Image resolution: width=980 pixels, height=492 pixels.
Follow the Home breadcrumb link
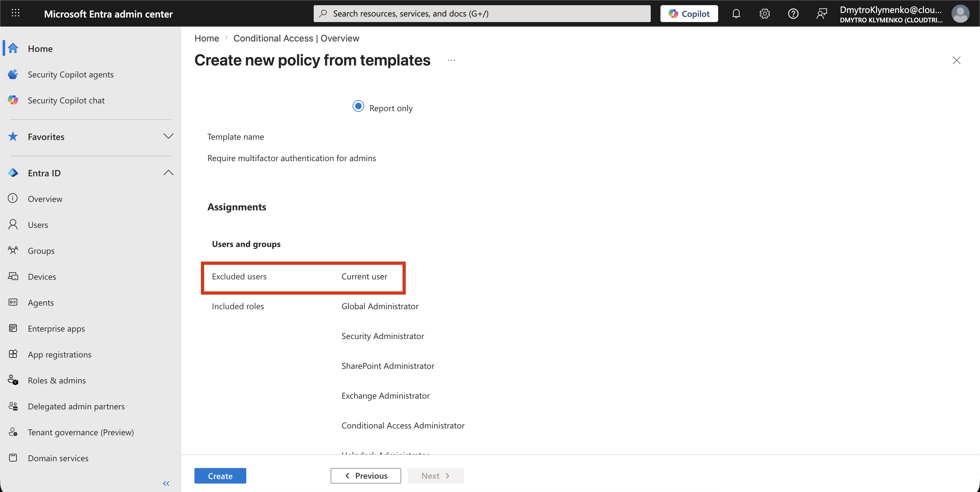(206, 38)
